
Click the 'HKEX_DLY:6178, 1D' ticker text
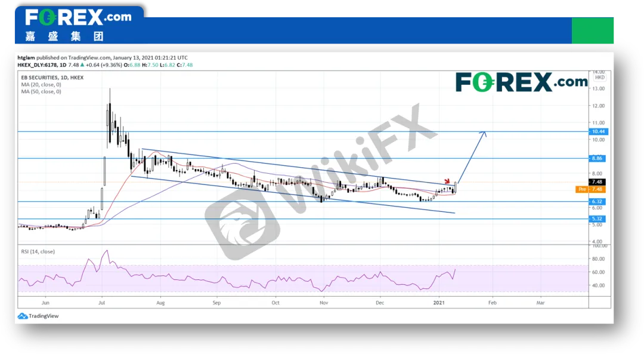(x=42, y=65)
